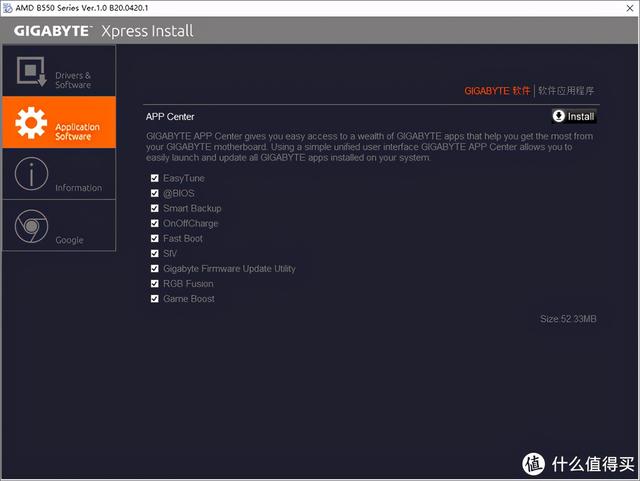
Task: Click the EasyTune label
Action: 184,178
